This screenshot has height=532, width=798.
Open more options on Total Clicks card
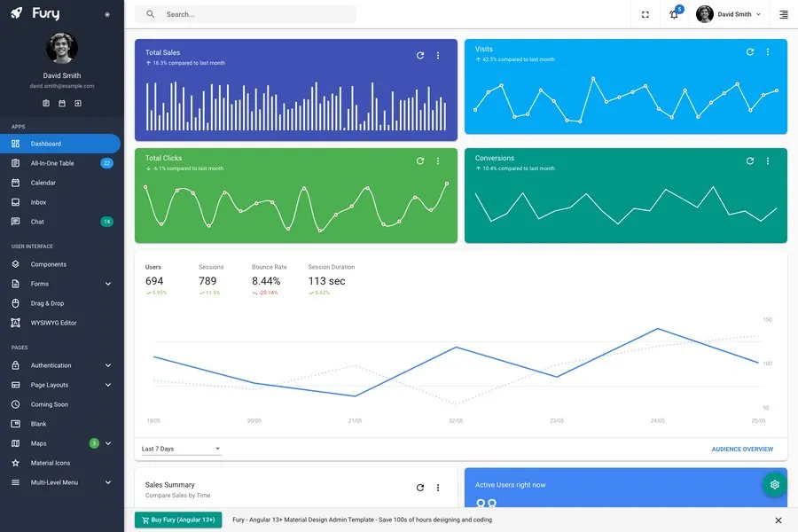pyautogui.click(x=438, y=160)
